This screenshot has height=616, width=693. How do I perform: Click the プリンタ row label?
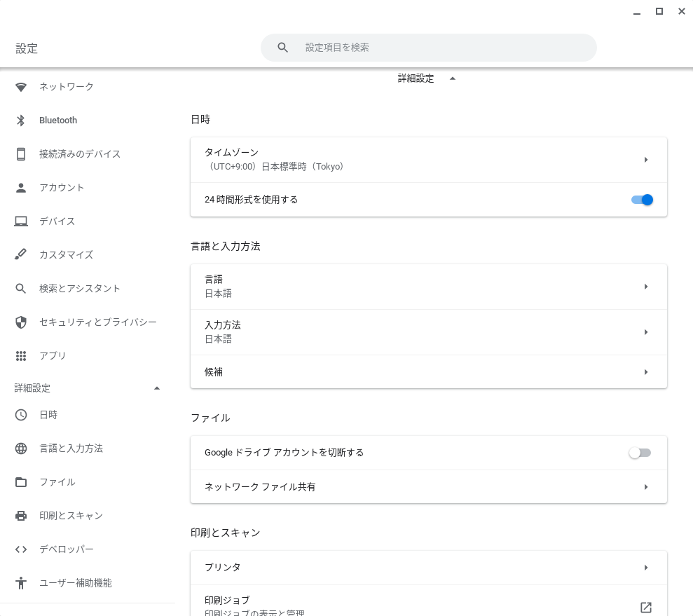click(222, 568)
